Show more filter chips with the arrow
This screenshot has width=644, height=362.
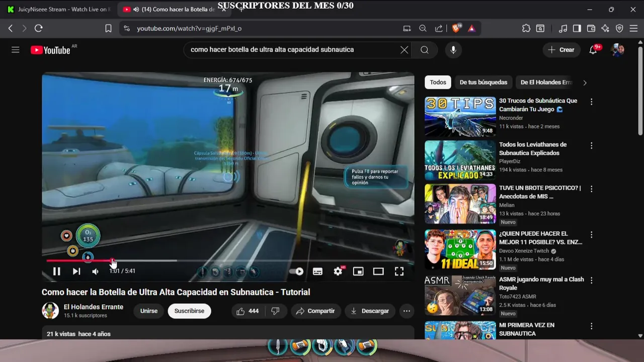[x=585, y=82]
